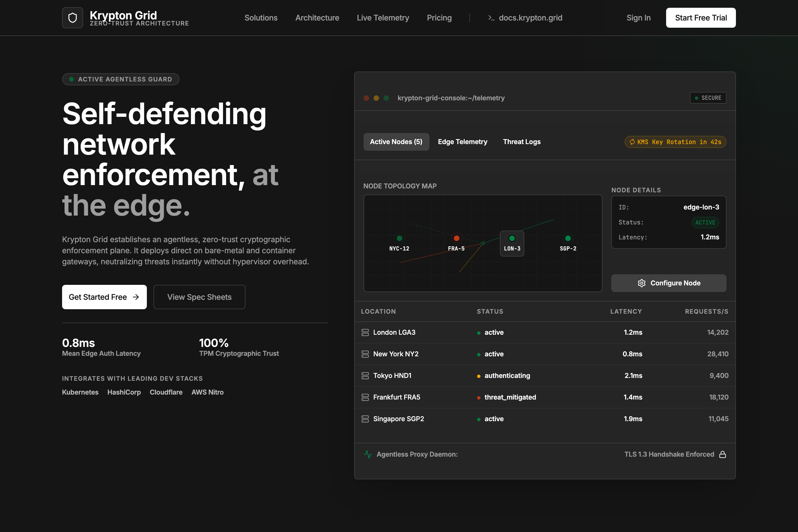Switch to the Edge Telemetry tab
The width and height of the screenshot is (798, 532).
click(x=462, y=142)
